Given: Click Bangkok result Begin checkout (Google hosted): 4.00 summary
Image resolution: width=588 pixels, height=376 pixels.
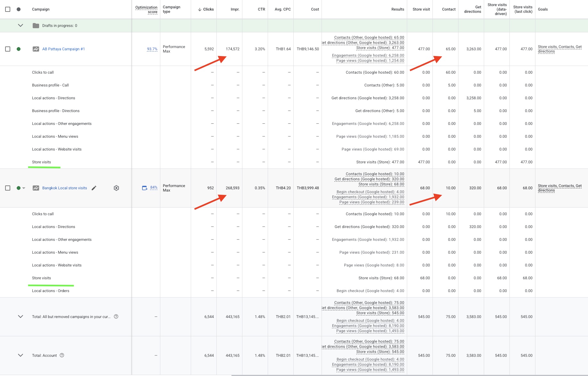Looking at the screenshot, I should pos(370,192).
